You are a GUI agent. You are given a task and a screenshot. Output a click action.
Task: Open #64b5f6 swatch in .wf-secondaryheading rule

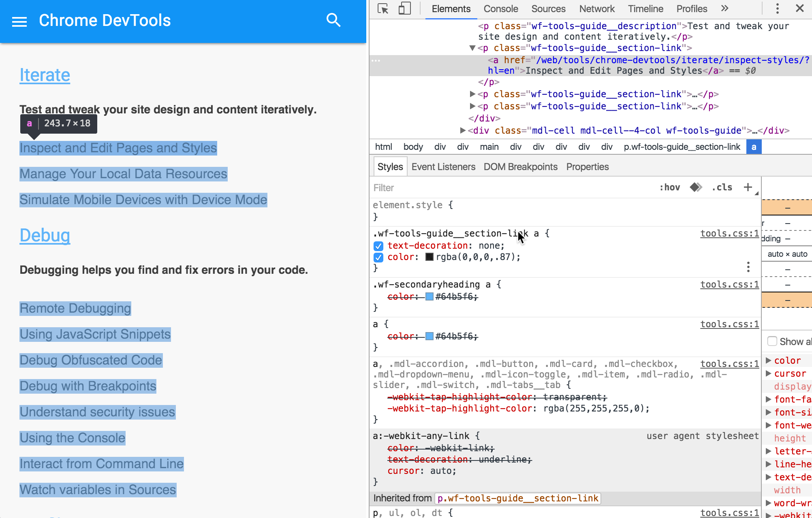[x=430, y=296]
